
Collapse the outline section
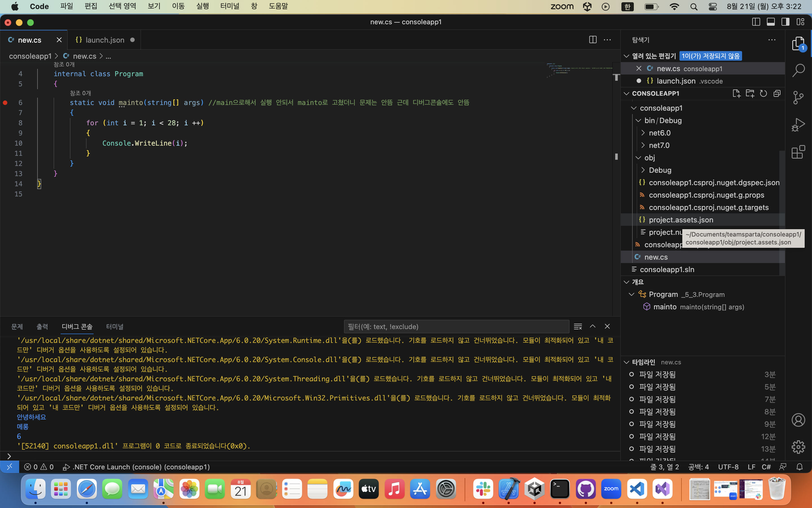626,282
